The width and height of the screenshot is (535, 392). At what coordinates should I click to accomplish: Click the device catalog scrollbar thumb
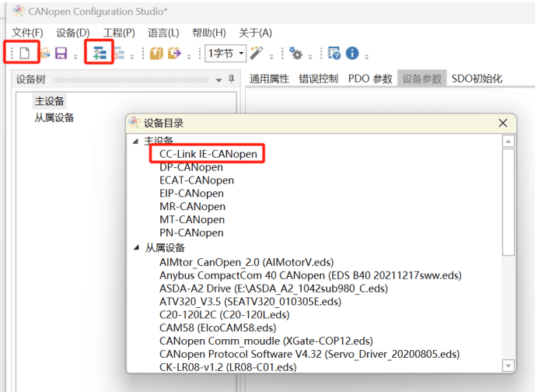coord(509,201)
